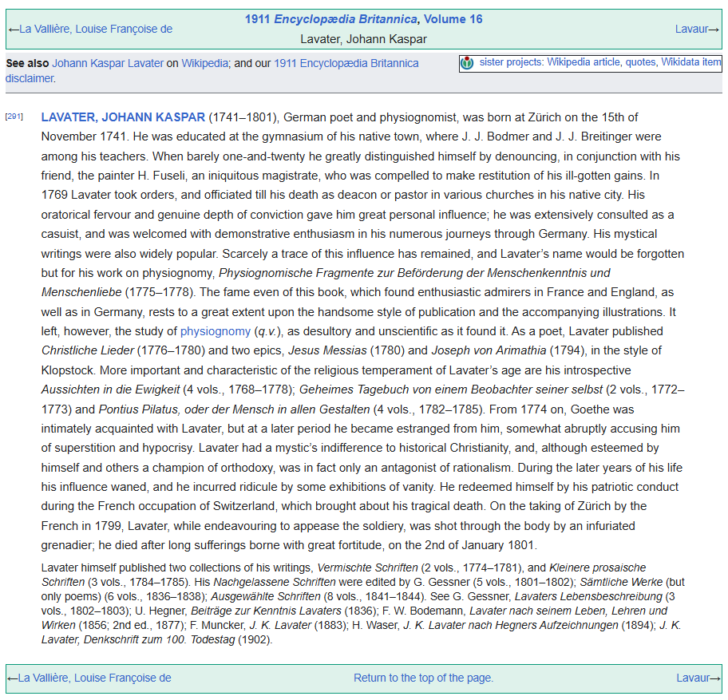Click the title 'Sämtliche Werke'
This screenshot has height=700, width=728.
pyautogui.click(x=621, y=582)
